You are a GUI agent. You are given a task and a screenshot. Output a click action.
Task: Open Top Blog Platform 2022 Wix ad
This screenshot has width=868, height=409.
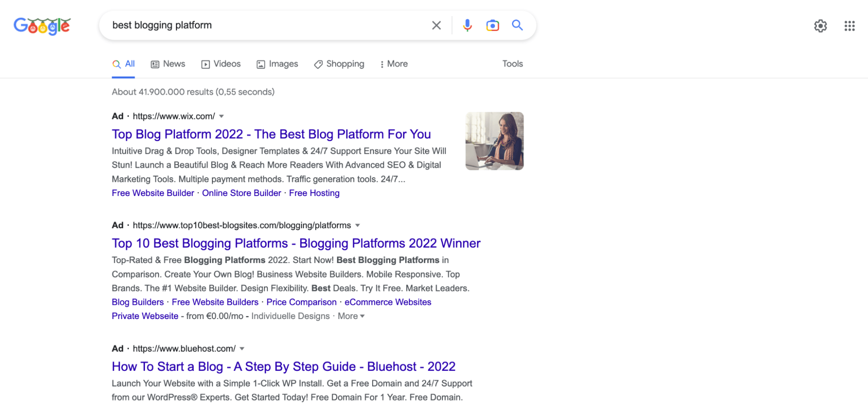(x=271, y=134)
